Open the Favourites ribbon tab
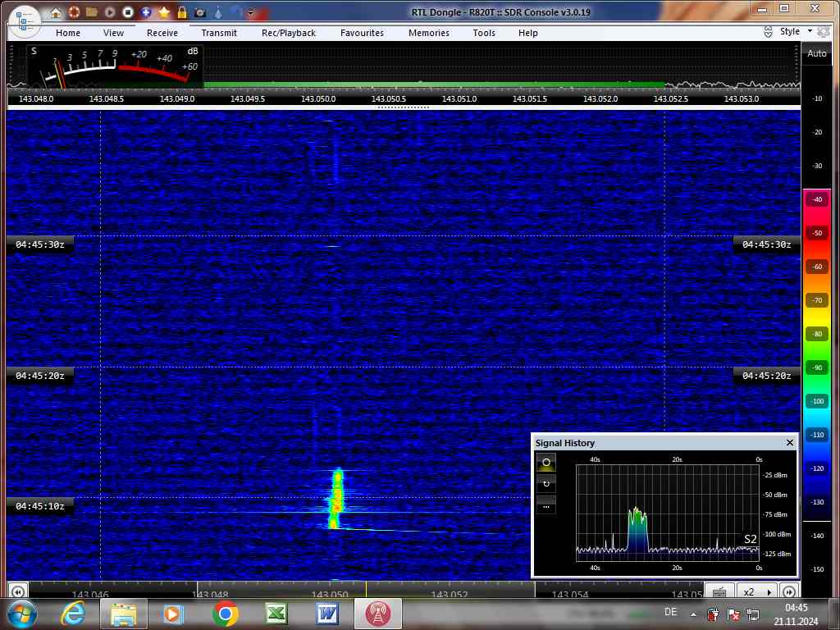840x630 pixels. pos(362,33)
